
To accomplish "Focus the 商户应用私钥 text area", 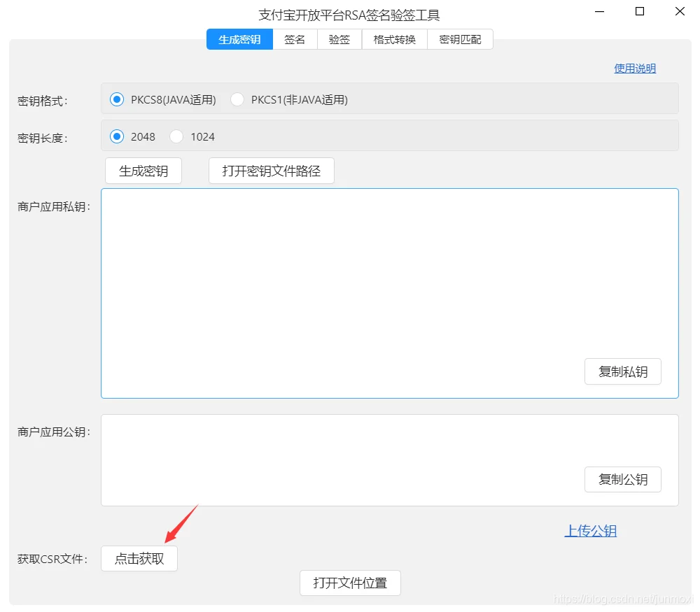I will [389, 293].
